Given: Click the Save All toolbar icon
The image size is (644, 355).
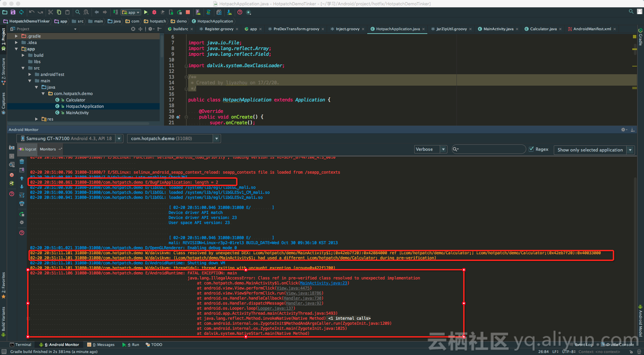Looking at the screenshot, I should click(13, 12).
